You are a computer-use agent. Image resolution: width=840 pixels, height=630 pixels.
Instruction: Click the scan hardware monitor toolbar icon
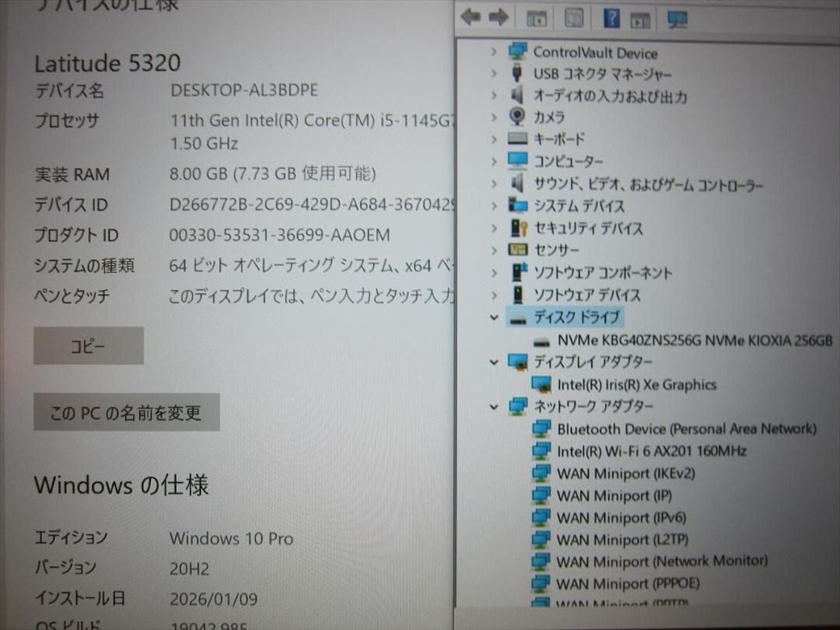pos(677,19)
